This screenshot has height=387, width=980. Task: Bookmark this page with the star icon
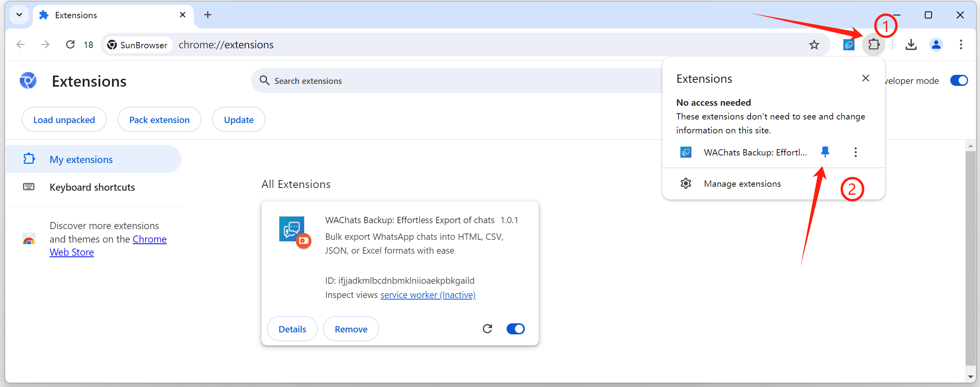814,45
